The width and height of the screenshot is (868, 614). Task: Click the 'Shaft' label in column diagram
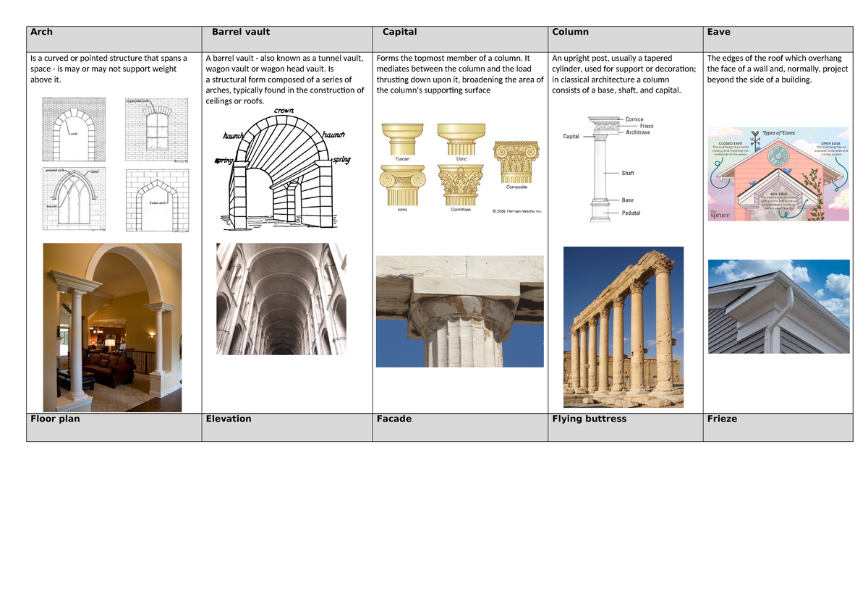pos(628,174)
